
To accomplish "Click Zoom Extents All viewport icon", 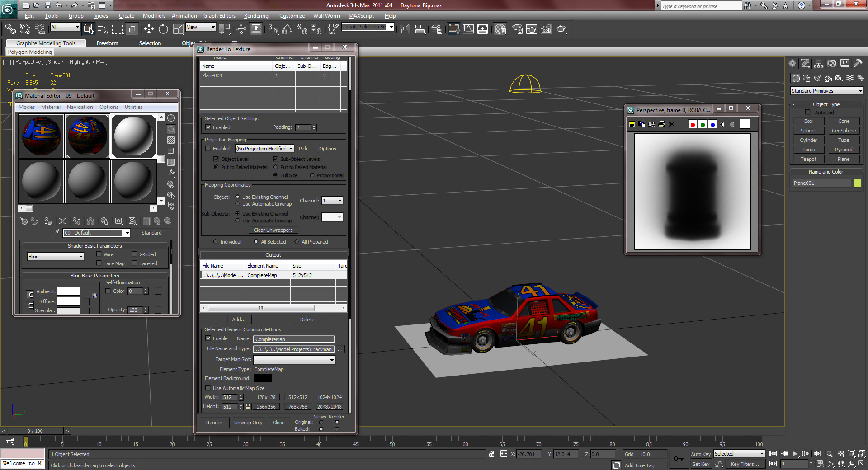I will (862, 454).
